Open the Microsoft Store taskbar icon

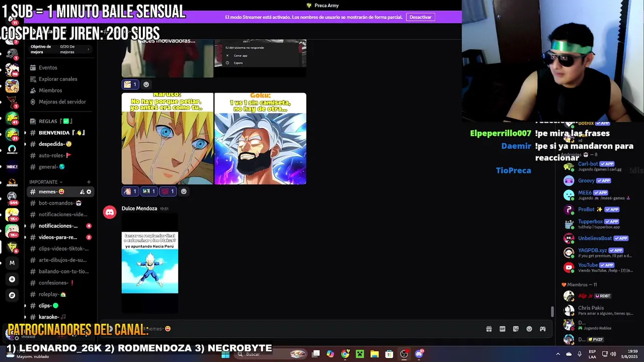389,354
